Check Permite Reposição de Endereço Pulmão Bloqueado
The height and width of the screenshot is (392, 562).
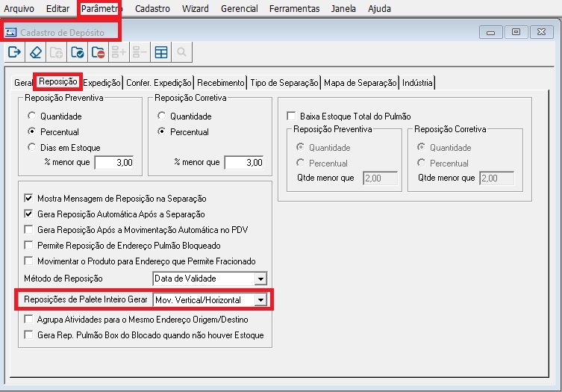coord(28,245)
